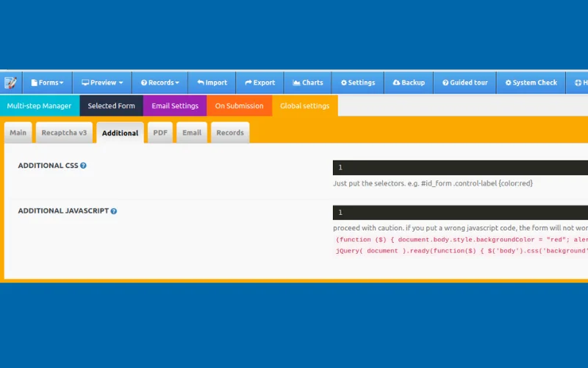Switch to Selected Form section

click(x=112, y=106)
